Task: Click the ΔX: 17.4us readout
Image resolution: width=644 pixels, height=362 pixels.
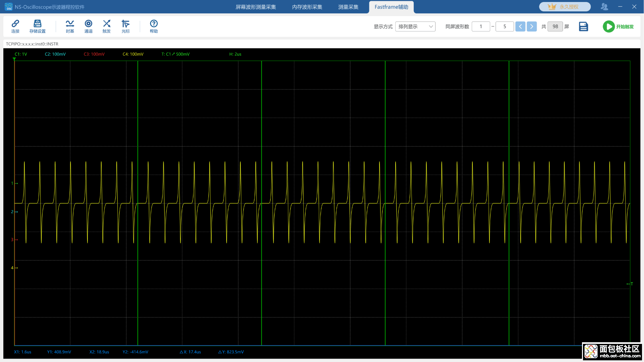Action: pyautogui.click(x=190, y=352)
